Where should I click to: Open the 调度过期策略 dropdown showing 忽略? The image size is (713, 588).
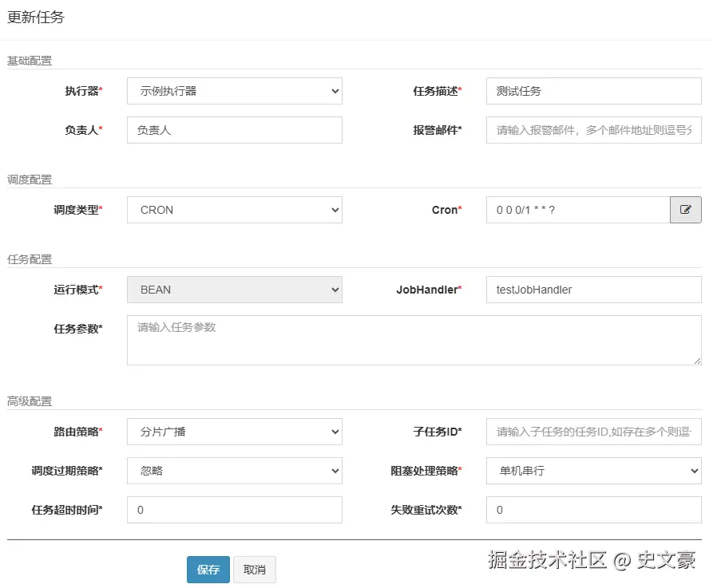235,470
